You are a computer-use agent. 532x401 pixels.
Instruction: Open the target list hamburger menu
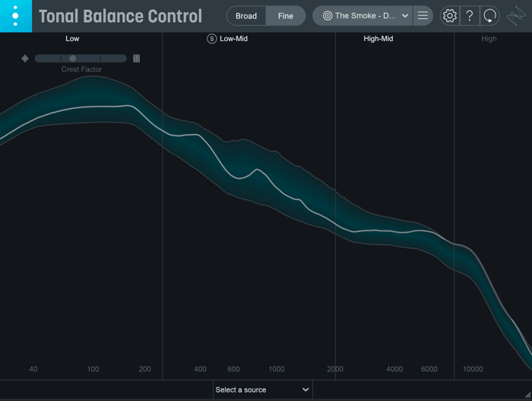[423, 16]
